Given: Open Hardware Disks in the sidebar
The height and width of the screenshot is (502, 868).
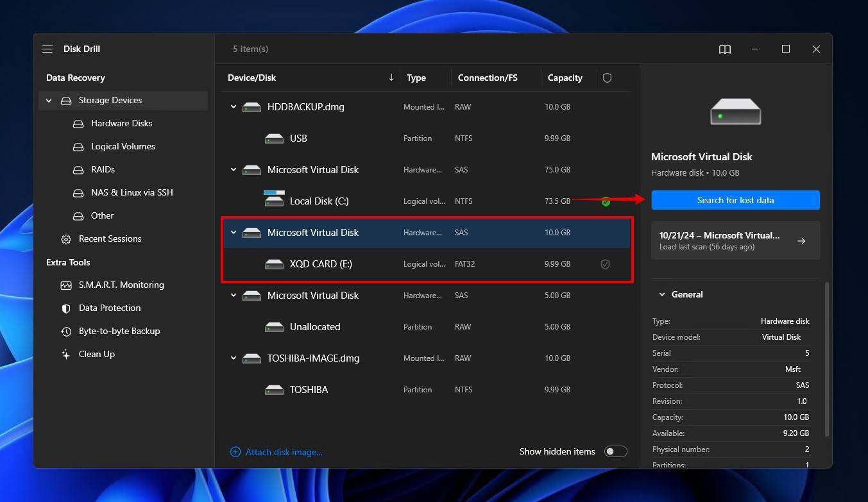Looking at the screenshot, I should click(122, 124).
